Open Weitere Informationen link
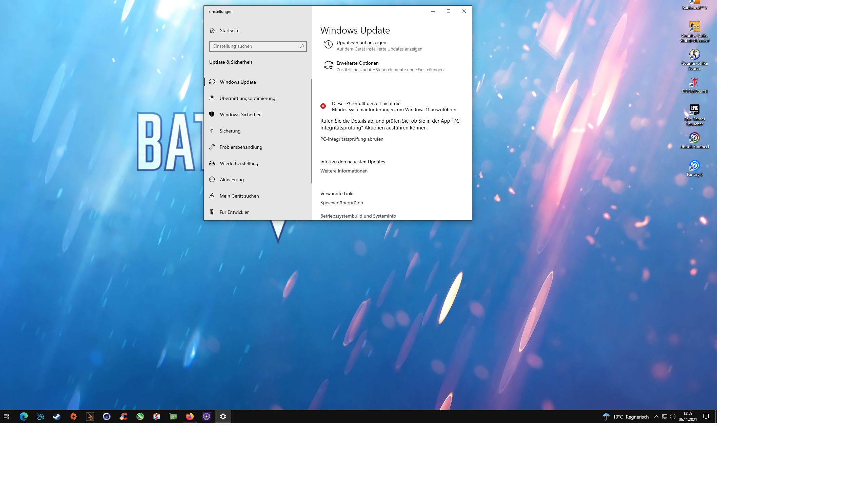The image size is (868, 488). 343,171
